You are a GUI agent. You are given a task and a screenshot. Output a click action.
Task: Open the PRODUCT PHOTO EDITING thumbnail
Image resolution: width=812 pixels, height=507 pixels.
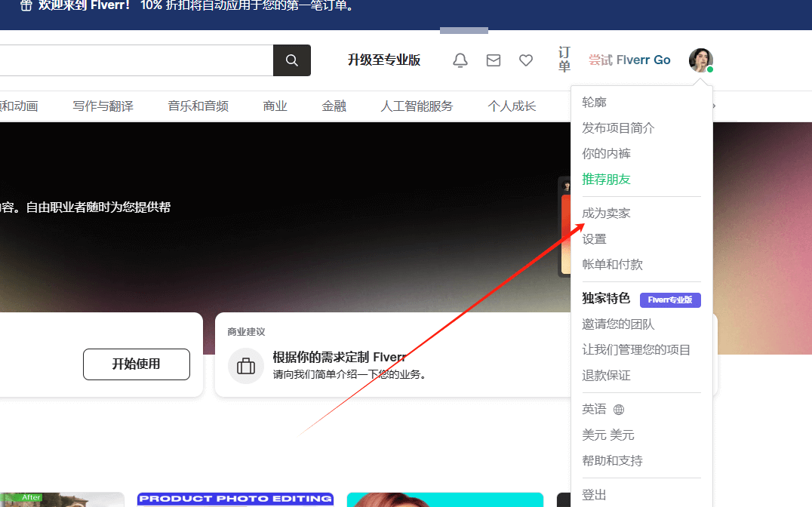pos(235,499)
